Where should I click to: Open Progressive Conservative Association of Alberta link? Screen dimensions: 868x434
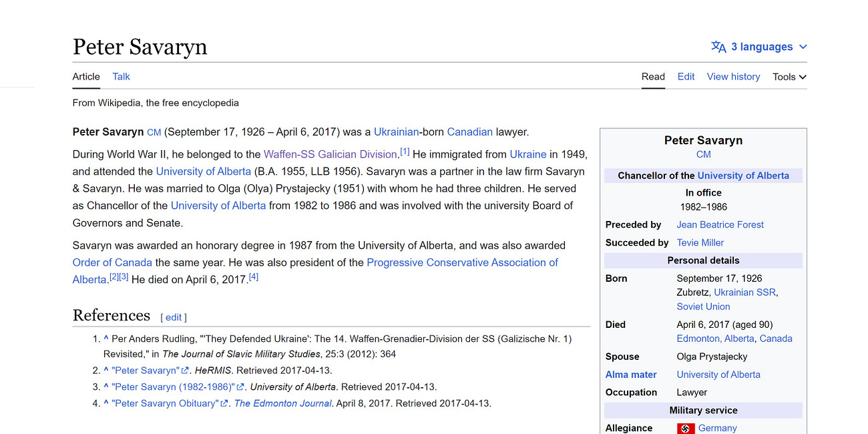tap(462, 262)
